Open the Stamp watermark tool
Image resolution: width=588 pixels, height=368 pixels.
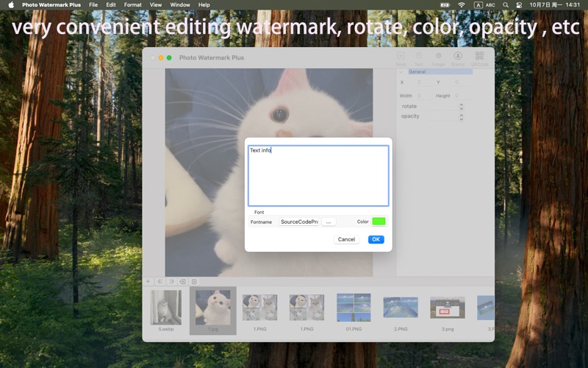[457, 59]
